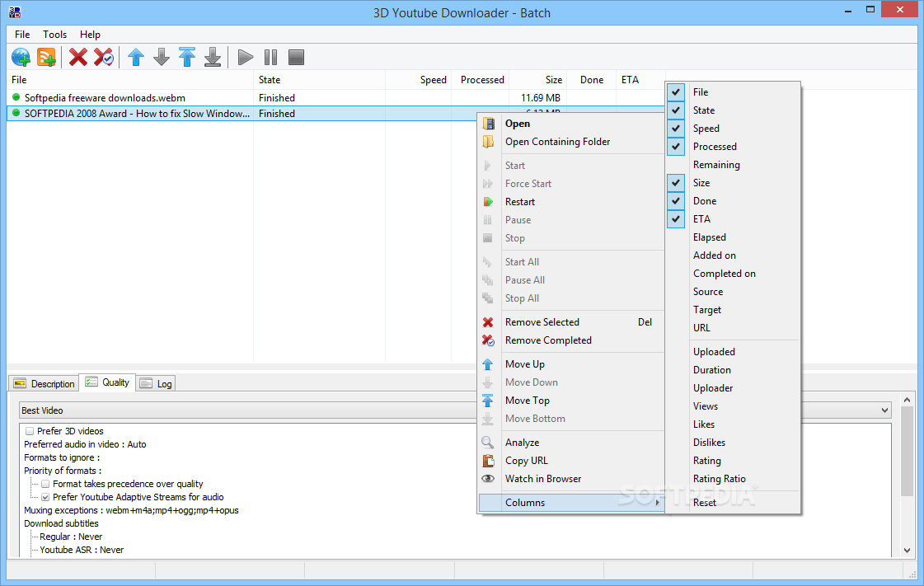The width and height of the screenshot is (924, 586).
Task: Uncheck the Size column option
Action: (676, 183)
